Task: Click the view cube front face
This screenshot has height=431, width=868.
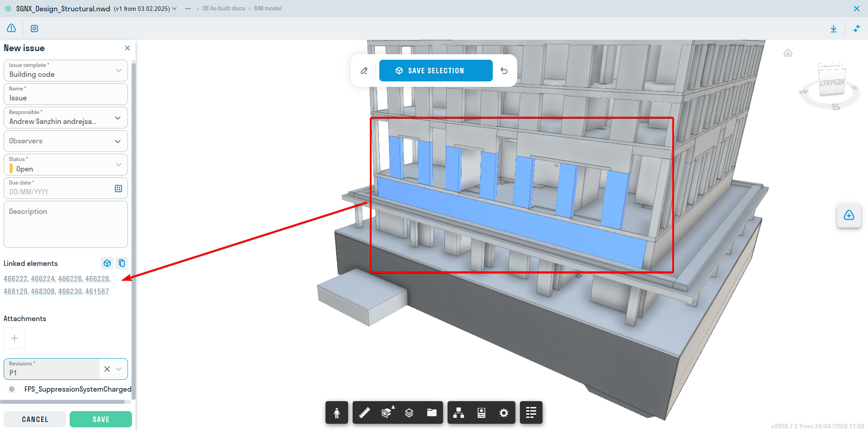Action: 832,83
